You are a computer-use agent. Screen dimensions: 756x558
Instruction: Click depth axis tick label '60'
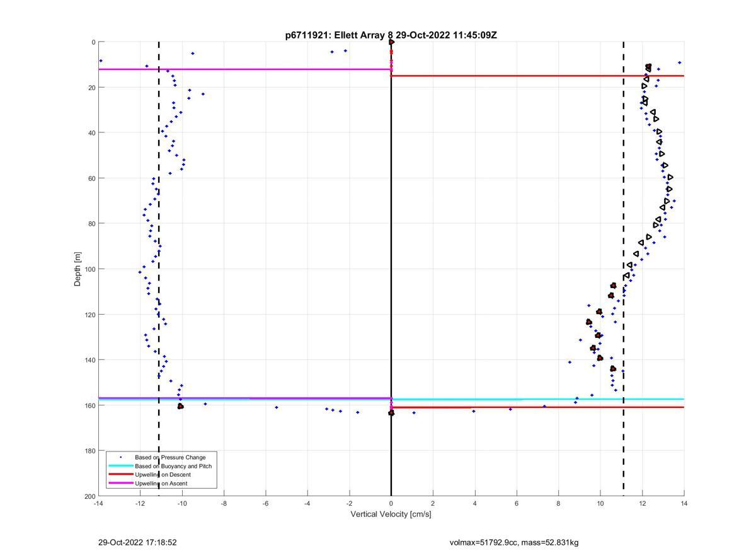pos(92,178)
